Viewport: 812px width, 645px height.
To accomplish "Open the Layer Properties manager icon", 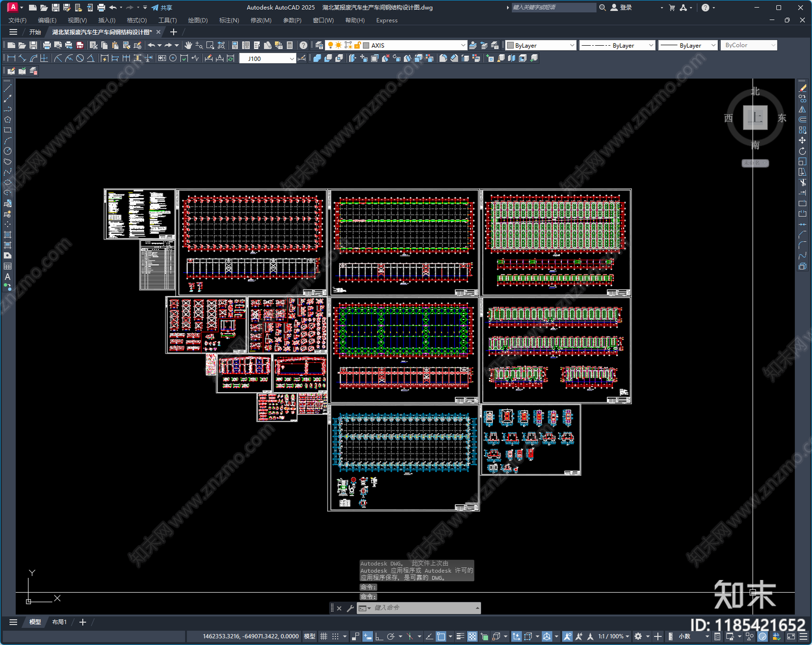I will [x=319, y=45].
